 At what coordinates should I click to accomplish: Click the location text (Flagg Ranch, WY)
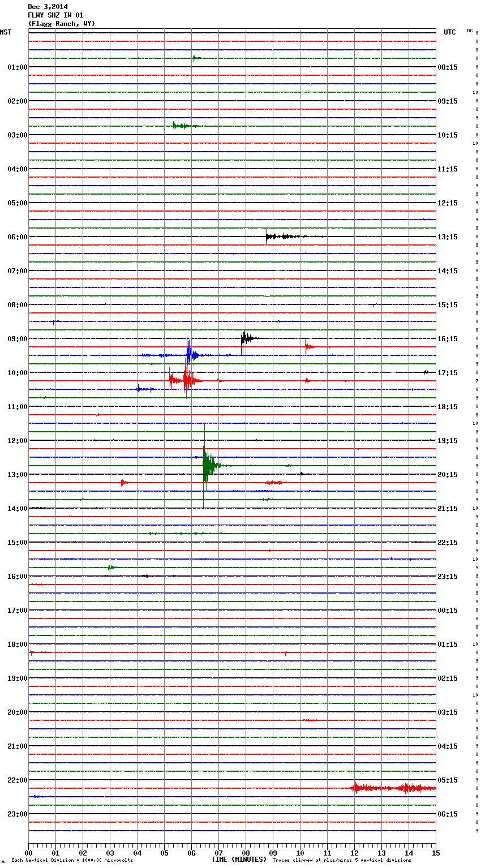point(62,24)
